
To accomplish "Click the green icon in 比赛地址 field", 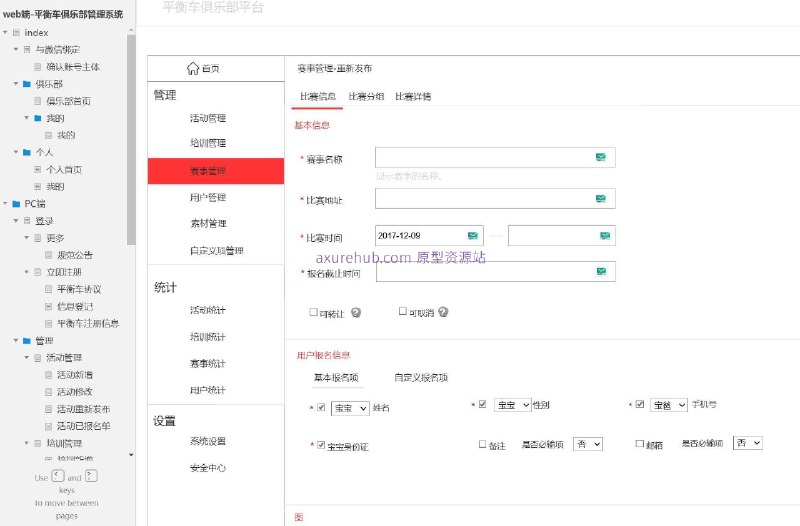I will click(x=601, y=198).
